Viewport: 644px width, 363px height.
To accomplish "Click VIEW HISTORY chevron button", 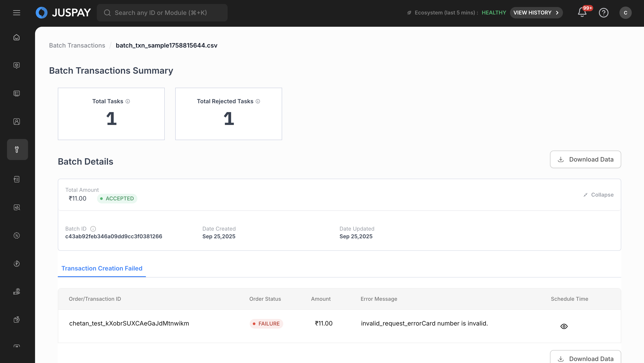I will 536,13.
